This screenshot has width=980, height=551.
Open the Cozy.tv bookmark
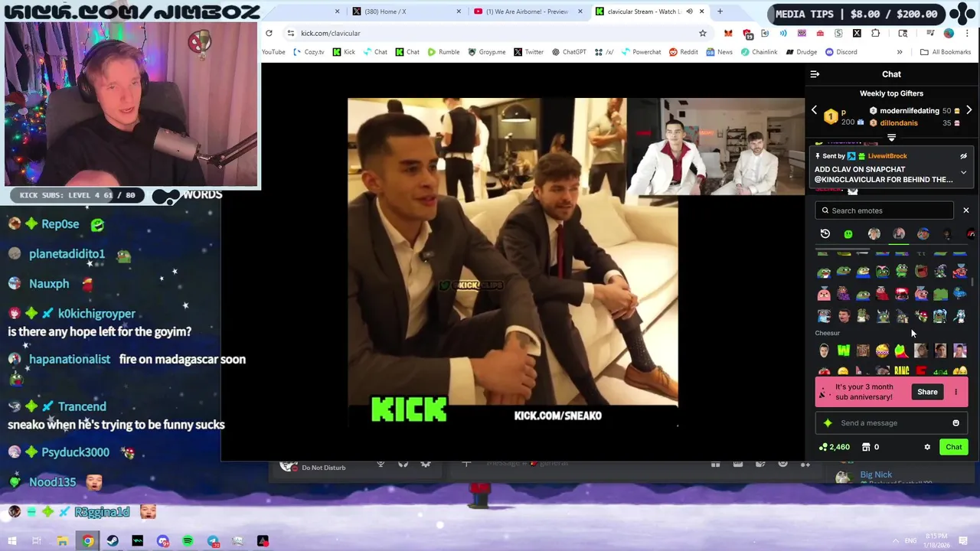(309, 52)
